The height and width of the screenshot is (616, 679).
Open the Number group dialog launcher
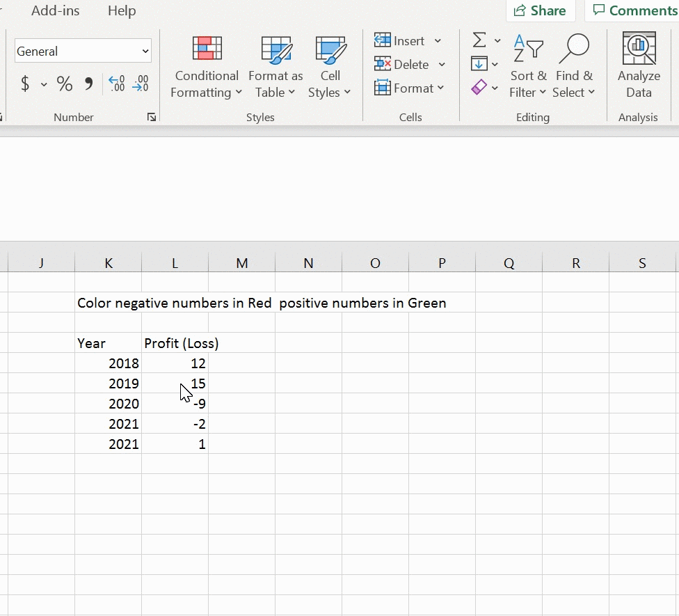click(x=152, y=118)
